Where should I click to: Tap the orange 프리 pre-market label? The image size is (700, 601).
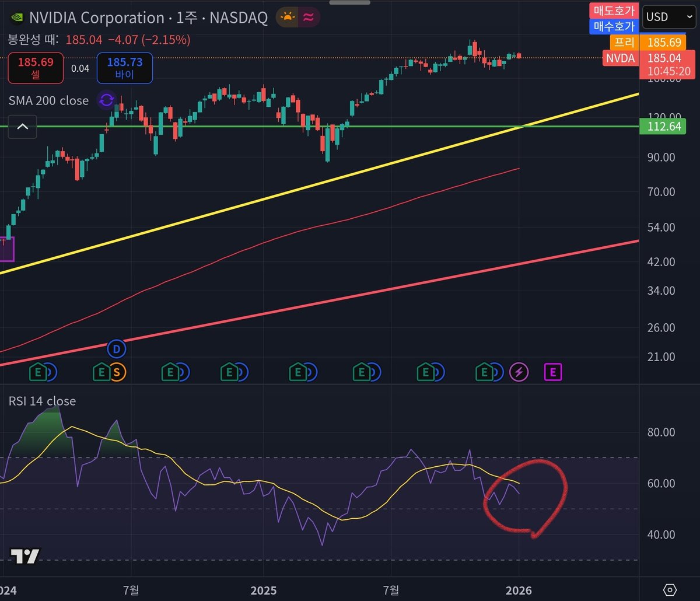(624, 42)
